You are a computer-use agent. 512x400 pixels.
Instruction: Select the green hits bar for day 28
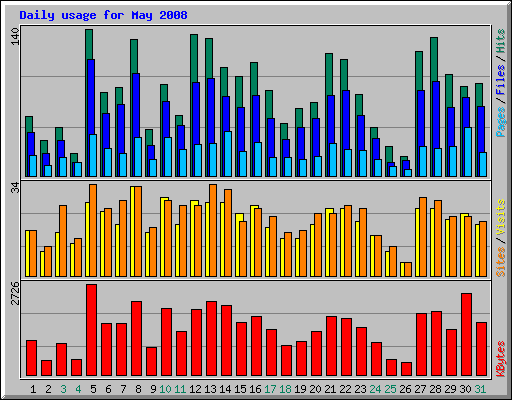pyautogui.click(x=434, y=59)
